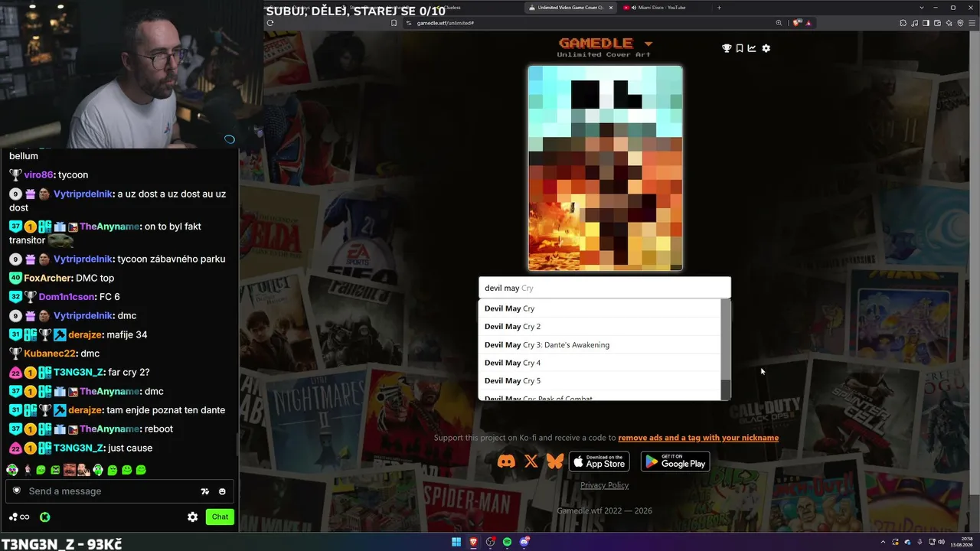
Task: Select "Devil May Cry 5" suggestion
Action: click(x=599, y=381)
